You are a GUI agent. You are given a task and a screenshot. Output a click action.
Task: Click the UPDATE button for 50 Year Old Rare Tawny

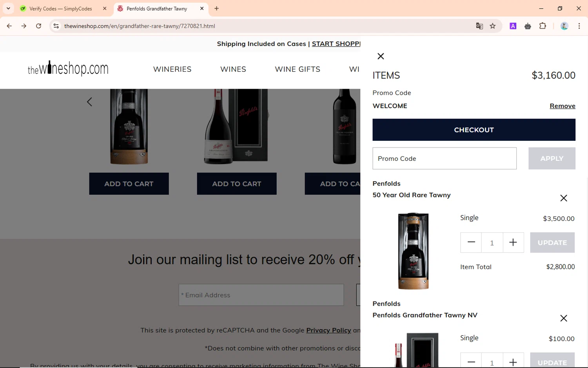pos(552,242)
